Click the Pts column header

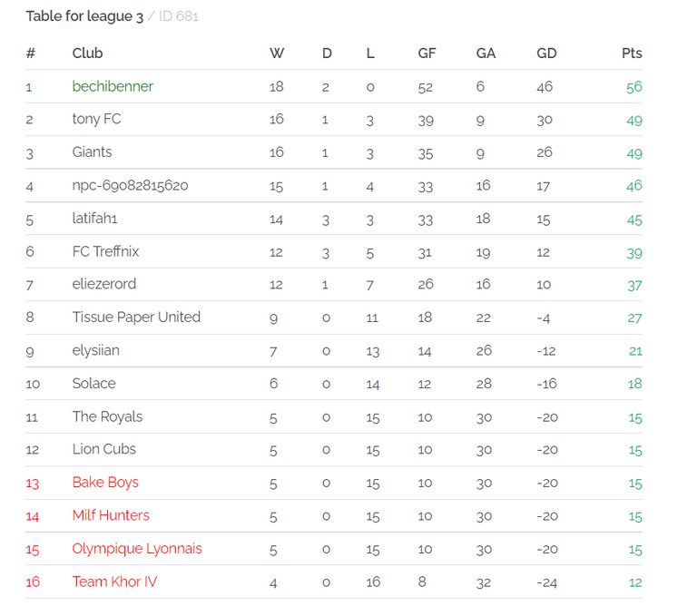click(632, 54)
